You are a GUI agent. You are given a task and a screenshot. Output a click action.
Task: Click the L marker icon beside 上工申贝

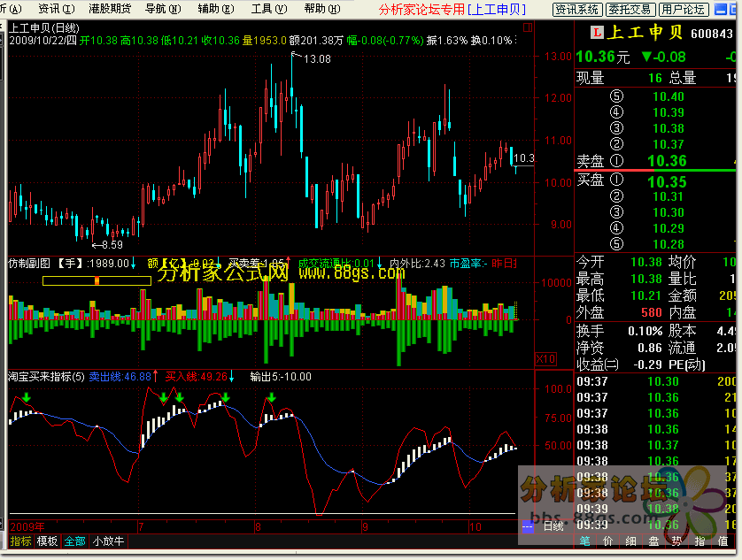click(597, 33)
